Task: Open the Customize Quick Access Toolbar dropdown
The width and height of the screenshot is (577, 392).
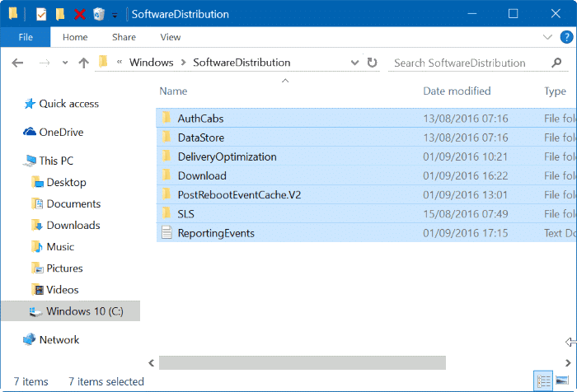Action: (115, 15)
